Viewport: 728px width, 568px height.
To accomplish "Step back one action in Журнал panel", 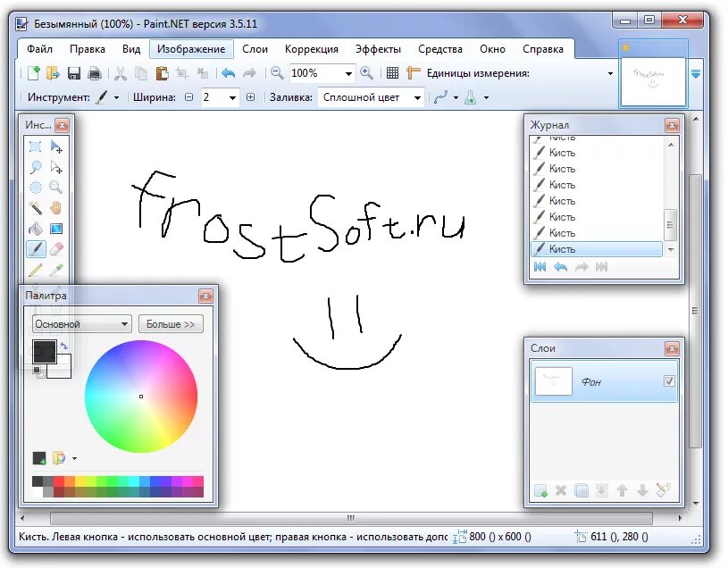I will [x=560, y=267].
